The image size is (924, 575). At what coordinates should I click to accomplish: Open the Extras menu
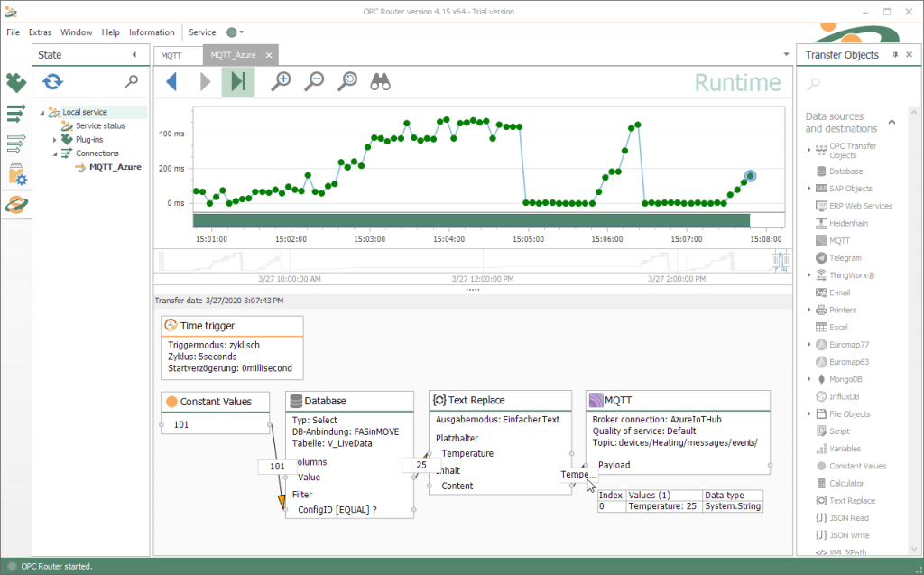pos(40,32)
